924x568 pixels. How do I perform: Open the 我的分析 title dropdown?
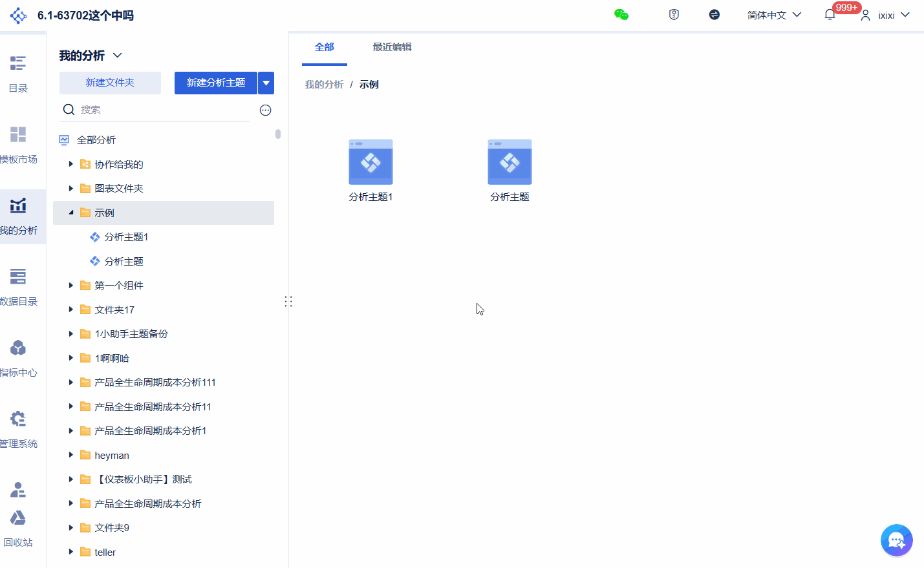click(118, 56)
